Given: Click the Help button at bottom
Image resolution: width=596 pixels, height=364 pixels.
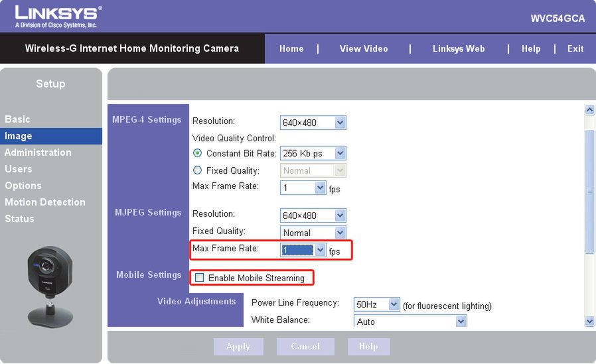Looking at the screenshot, I should (369, 347).
